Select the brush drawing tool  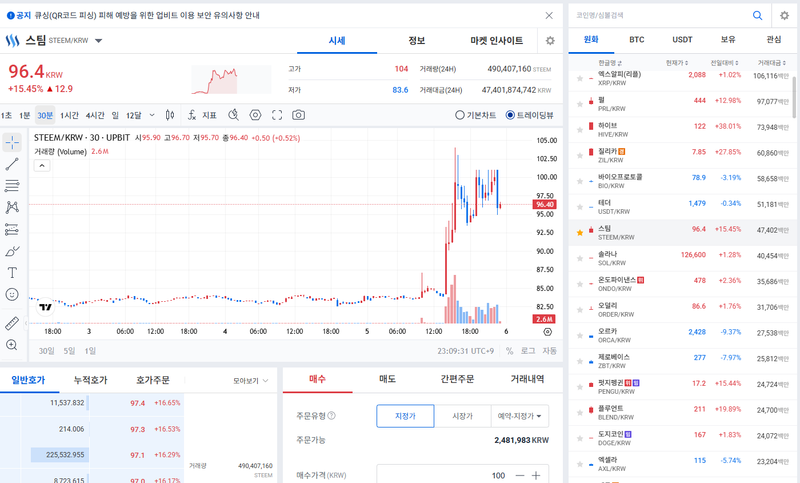click(12, 251)
